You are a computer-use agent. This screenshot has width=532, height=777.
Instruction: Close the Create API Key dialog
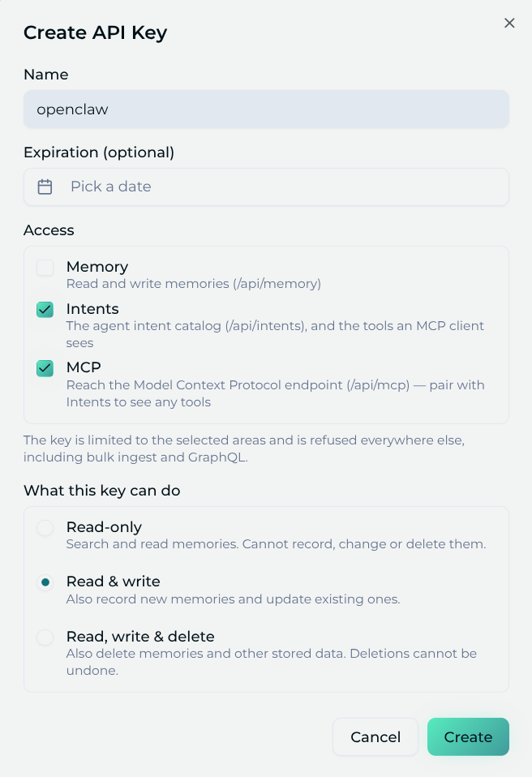[x=509, y=24]
